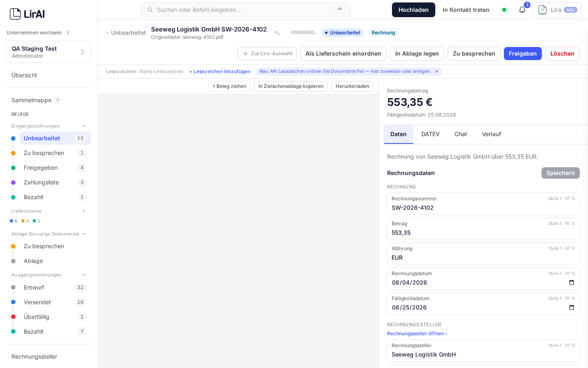Click the teal Lieferscheine count indicator 1
This screenshot has width=588, height=368.
[x=36, y=221]
